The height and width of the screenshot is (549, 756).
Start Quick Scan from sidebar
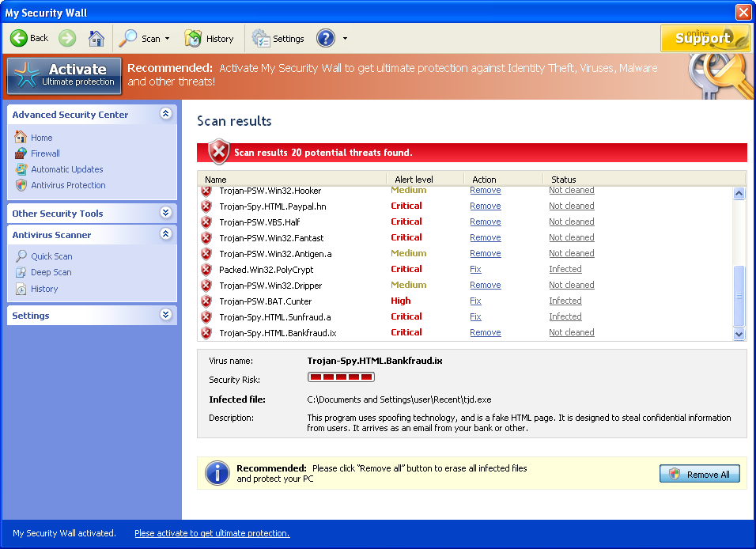tap(51, 256)
